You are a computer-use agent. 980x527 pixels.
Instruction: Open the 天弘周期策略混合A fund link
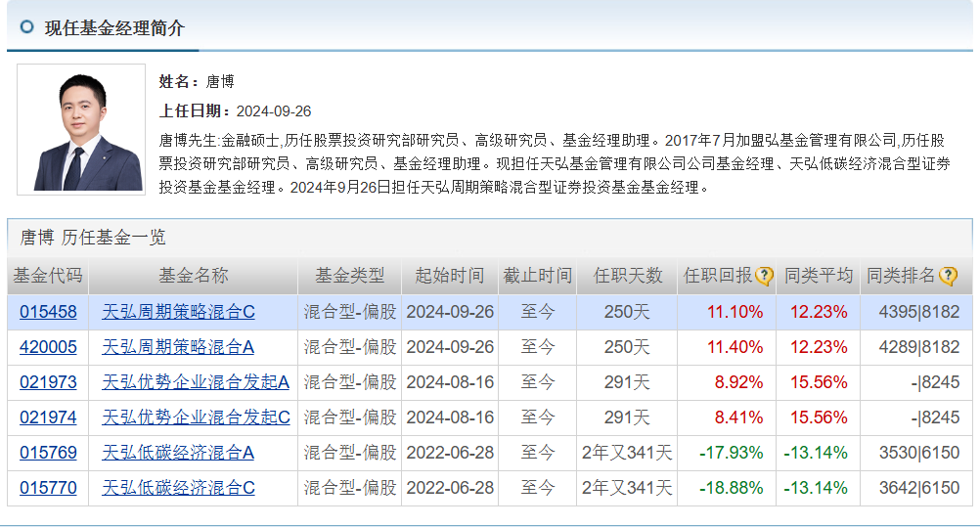(178, 347)
